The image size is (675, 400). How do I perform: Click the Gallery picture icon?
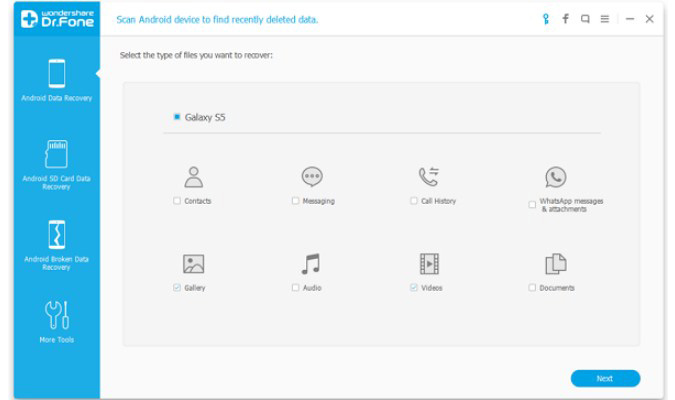[x=194, y=264]
